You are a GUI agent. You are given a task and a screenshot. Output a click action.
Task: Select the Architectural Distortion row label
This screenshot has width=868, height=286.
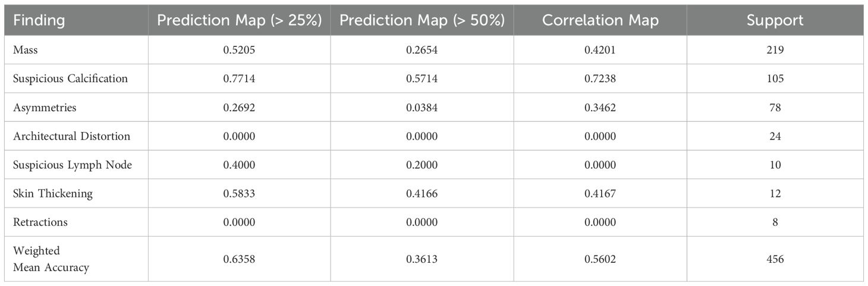pos(71,136)
